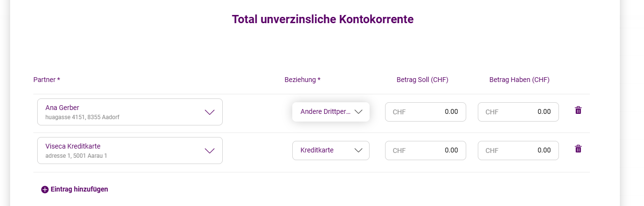Delete the Viseca Kreditkarte row via trash icon
The image size is (644, 206).
click(x=578, y=149)
